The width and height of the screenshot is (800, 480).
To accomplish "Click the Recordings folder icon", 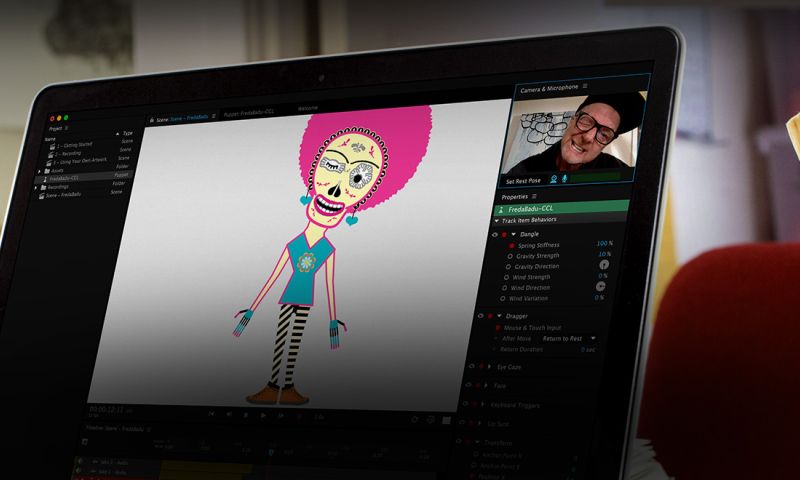I will (x=43, y=188).
